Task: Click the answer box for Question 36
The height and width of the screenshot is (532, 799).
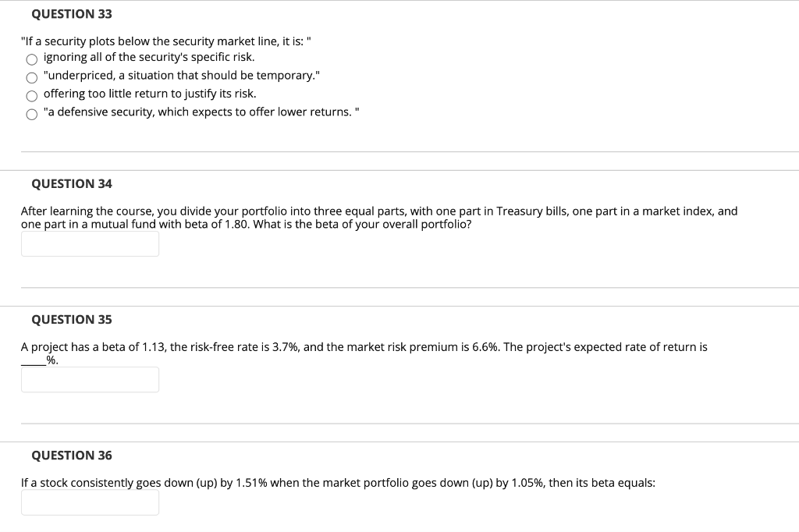Action: click(90, 502)
